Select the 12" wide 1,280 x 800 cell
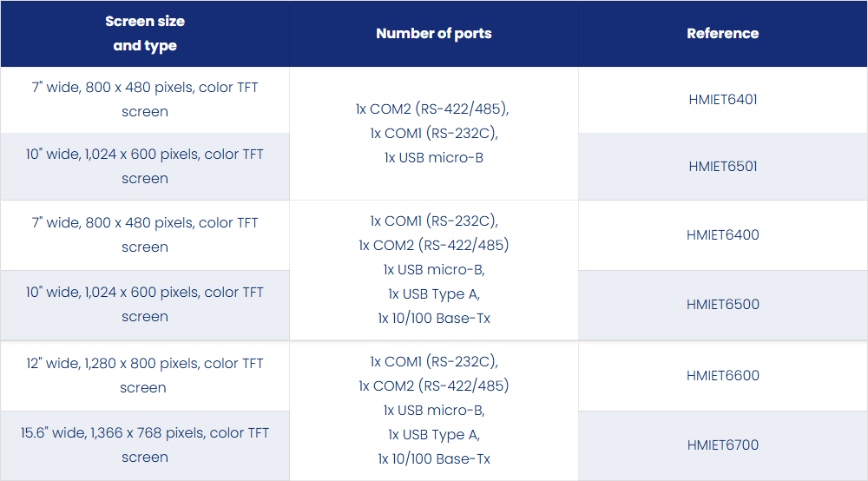This screenshot has width=868, height=481. (145, 375)
